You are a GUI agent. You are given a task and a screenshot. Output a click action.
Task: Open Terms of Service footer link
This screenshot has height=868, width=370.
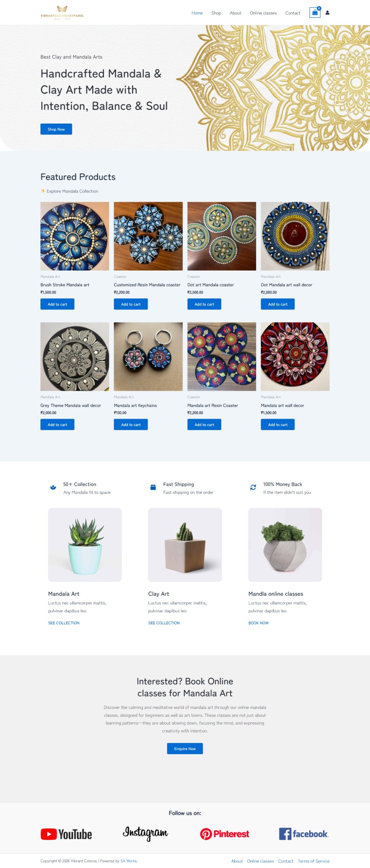point(313,861)
